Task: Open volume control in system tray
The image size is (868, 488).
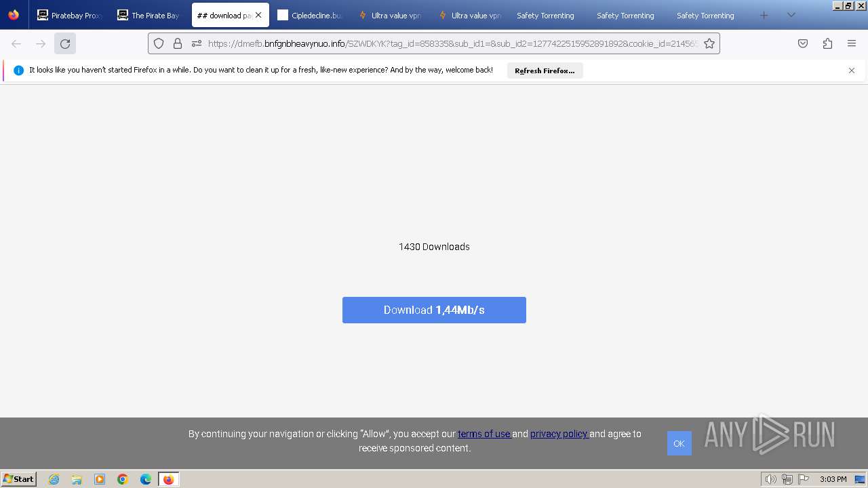Action: (x=770, y=479)
